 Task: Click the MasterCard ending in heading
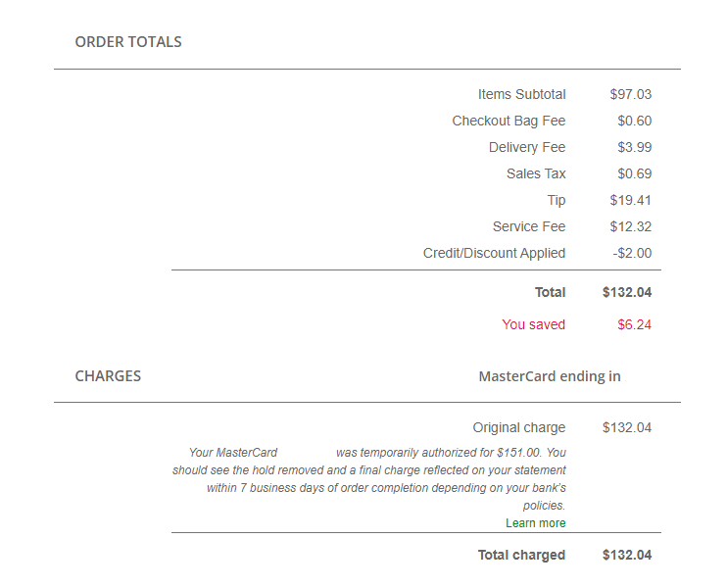coord(549,376)
